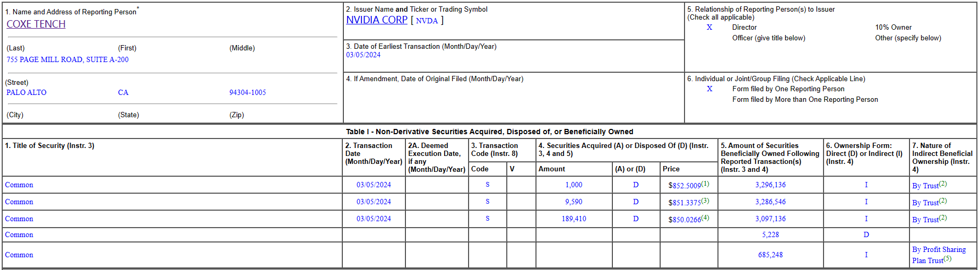Select the 3,296,136 beneficially owned value
This screenshot has height=270, width=980.
tap(770, 185)
